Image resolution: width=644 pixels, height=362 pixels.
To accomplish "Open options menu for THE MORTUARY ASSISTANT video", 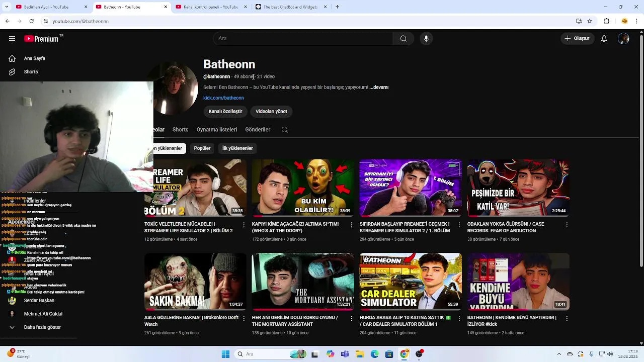I will point(352,318).
